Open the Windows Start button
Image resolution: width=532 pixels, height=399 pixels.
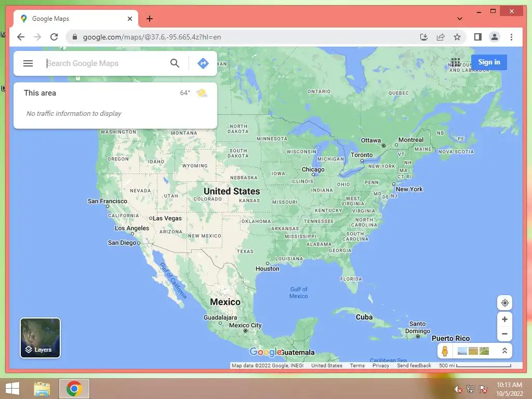pyautogui.click(x=12, y=389)
